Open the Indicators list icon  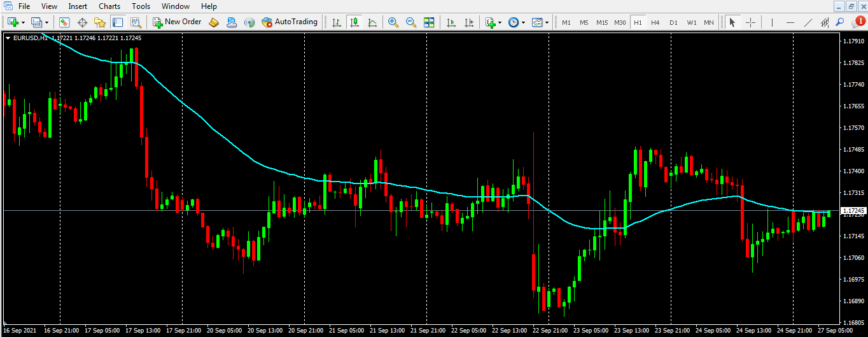coord(491,22)
